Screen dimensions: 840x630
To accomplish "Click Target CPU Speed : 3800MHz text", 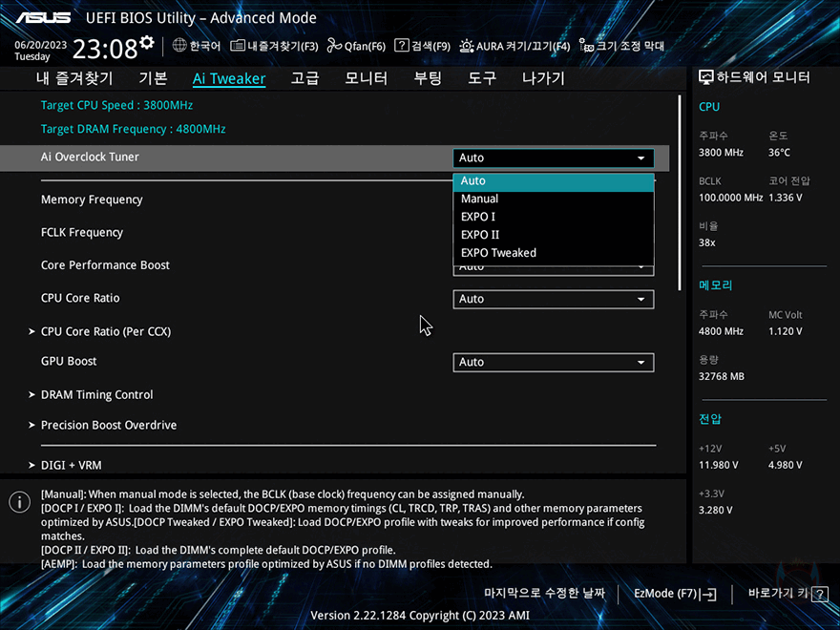I will pyautogui.click(x=116, y=105).
